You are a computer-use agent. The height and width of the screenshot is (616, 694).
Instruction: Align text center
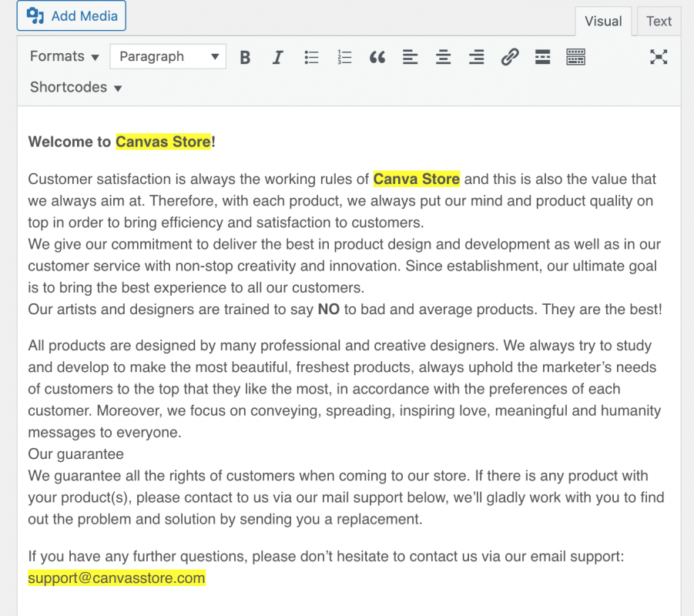[x=443, y=57]
